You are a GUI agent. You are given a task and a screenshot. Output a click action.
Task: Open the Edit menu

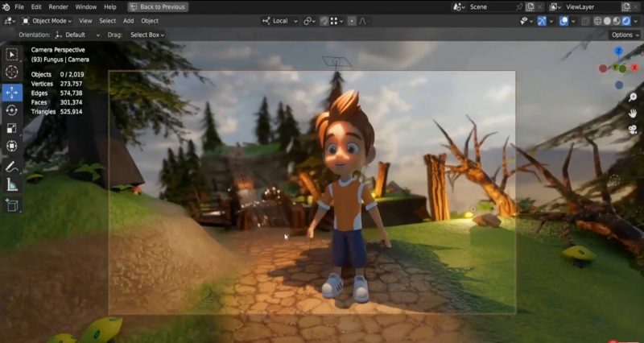[36, 7]
